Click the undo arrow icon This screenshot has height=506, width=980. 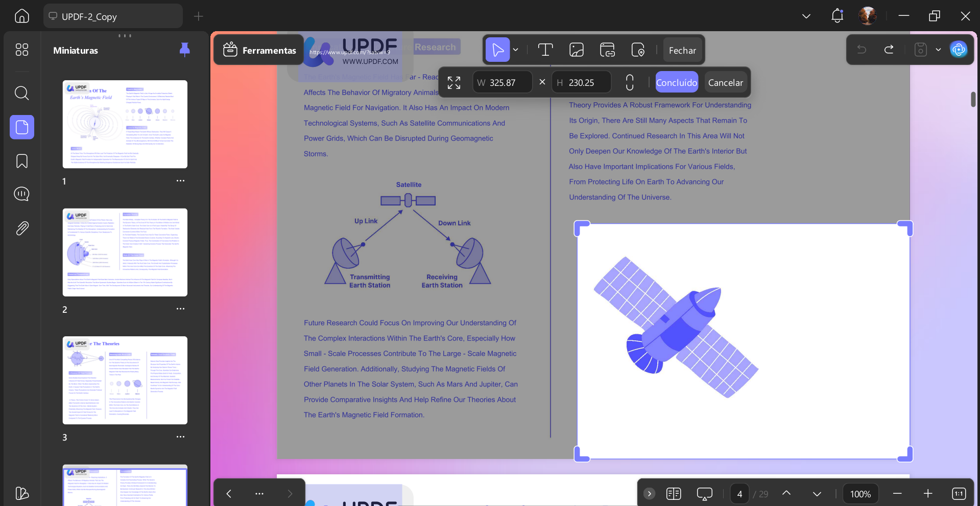(x=862, y=50)
